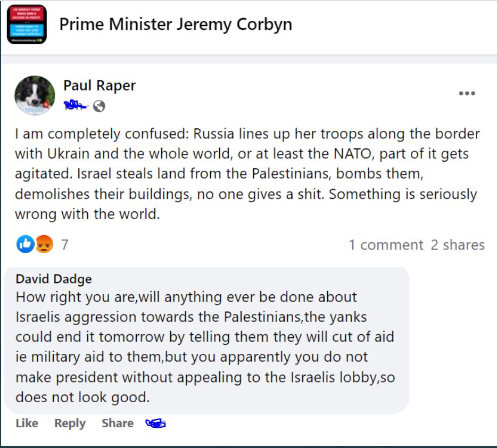Like David Dadge's comment
This screenshot has height=448, width=497.
(27, 424)
